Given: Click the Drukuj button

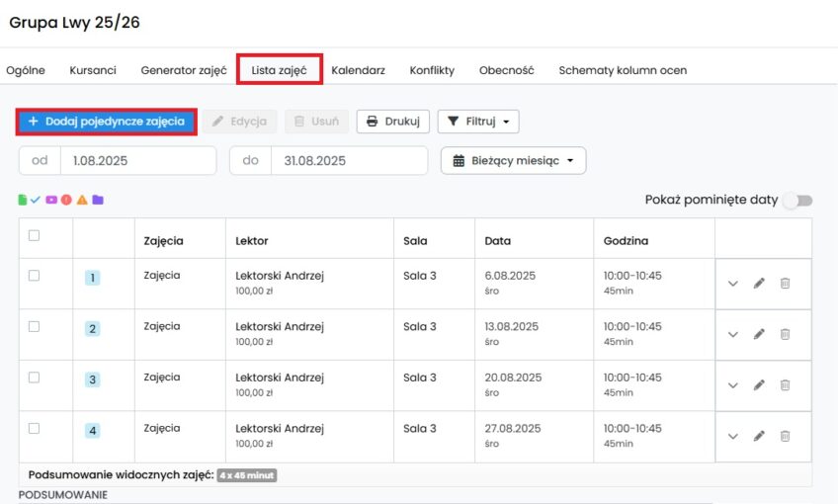Looking at the screenshot, I should pyautogui.click(x=393, y=122).
